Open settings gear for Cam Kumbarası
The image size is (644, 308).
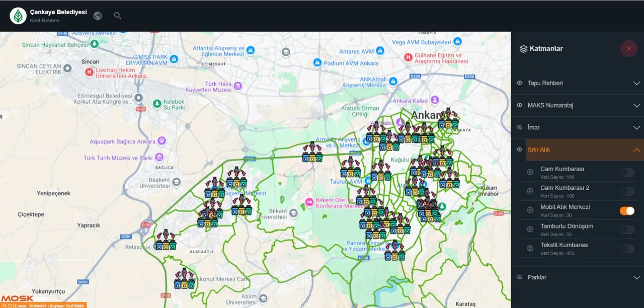point(530,173)
